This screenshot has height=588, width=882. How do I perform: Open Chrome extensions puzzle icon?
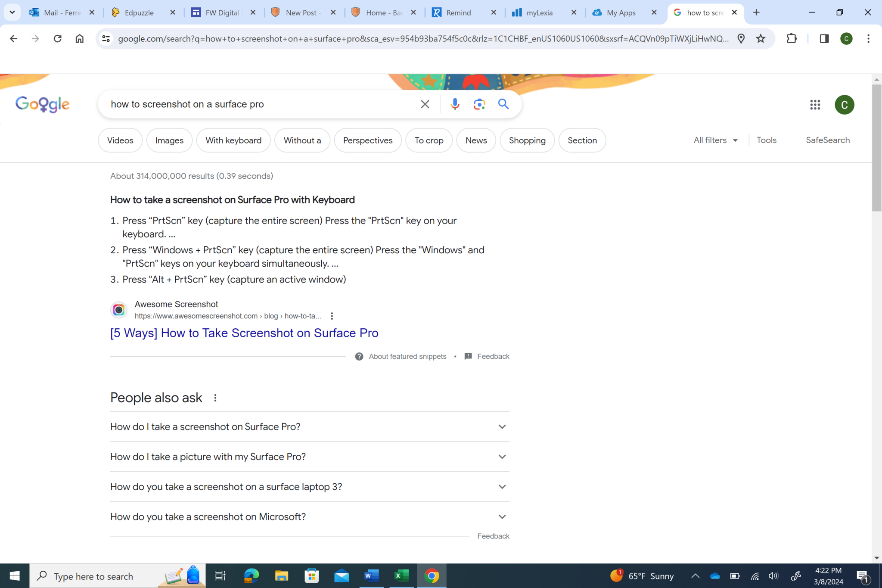(x=792, y=39)
